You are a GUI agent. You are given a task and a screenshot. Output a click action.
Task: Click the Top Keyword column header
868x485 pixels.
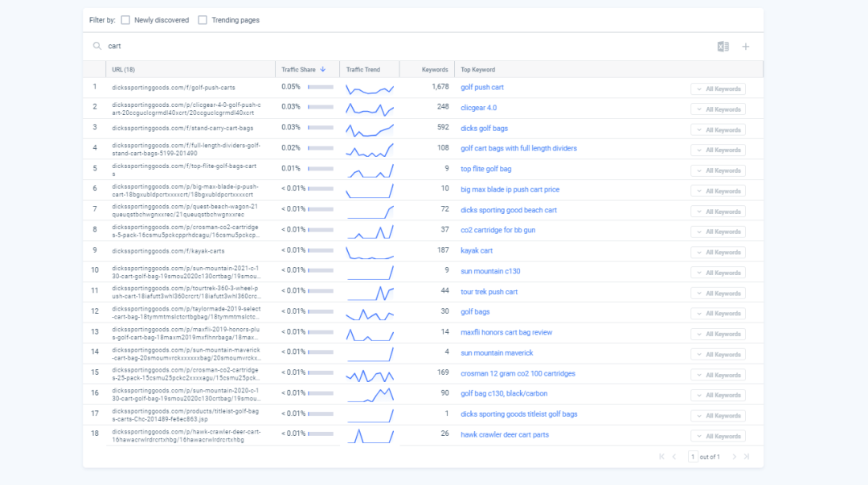pos(478,70)
